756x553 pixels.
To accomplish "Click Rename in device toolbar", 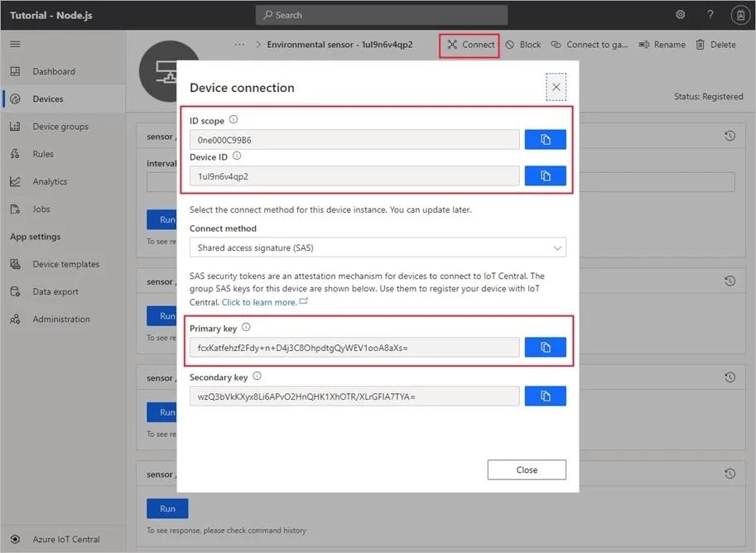I will click(662, 45).
